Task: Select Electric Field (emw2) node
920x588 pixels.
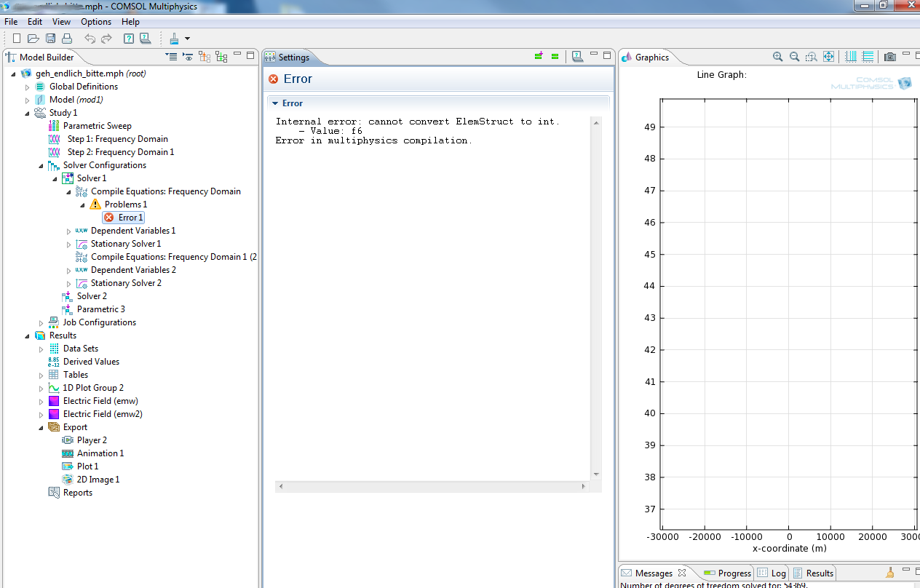Action: (95, 414)
